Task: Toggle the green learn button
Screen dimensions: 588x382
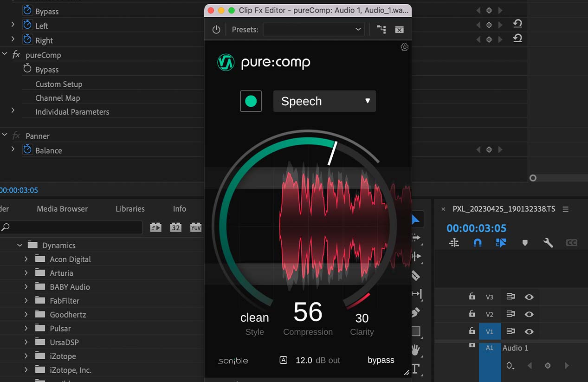Action: [251, 101]
